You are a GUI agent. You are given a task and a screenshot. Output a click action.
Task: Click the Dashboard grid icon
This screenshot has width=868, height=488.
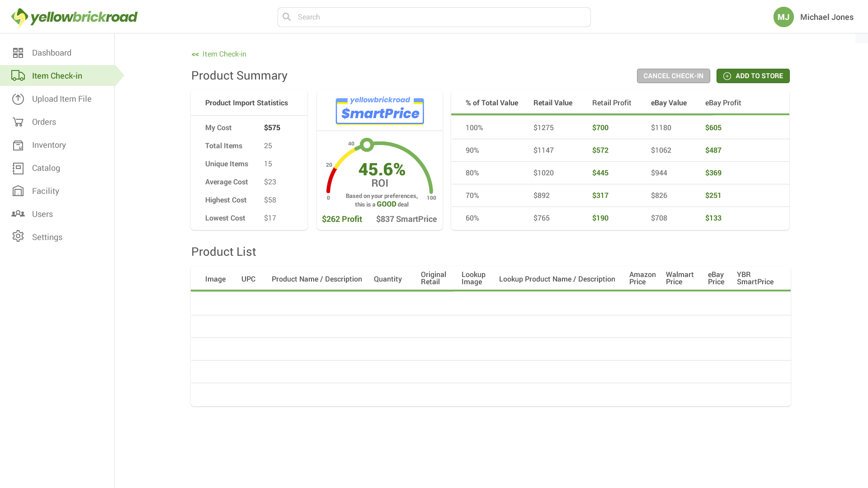pos(18,53)
